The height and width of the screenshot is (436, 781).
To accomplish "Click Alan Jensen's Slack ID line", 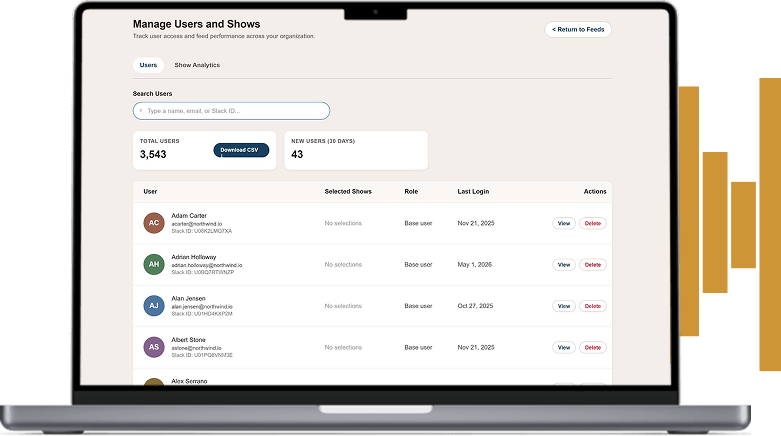I will 202,314.
